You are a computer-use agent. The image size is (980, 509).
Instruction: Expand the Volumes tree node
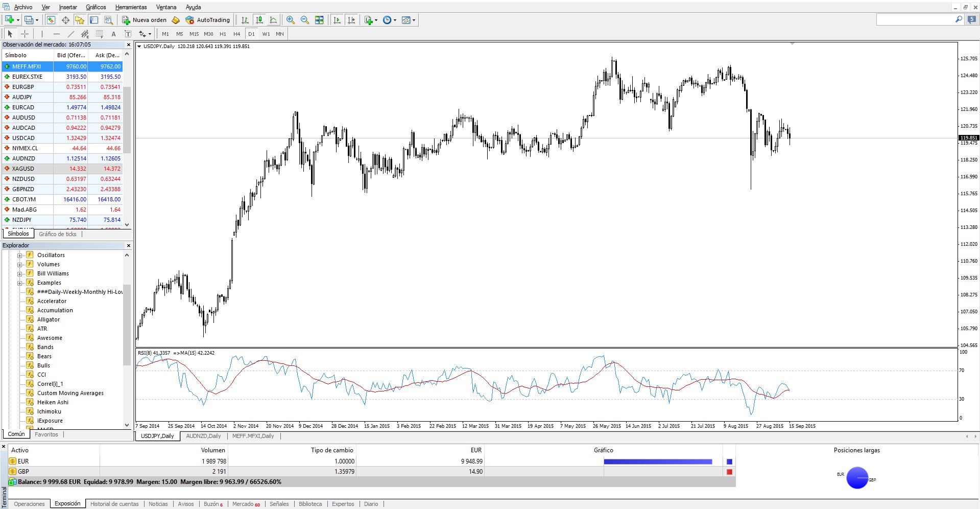coord(19,265)
